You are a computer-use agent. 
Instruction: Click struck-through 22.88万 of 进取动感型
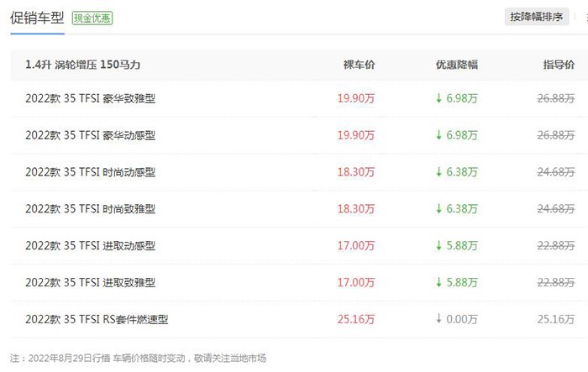(x=556, y=245)
